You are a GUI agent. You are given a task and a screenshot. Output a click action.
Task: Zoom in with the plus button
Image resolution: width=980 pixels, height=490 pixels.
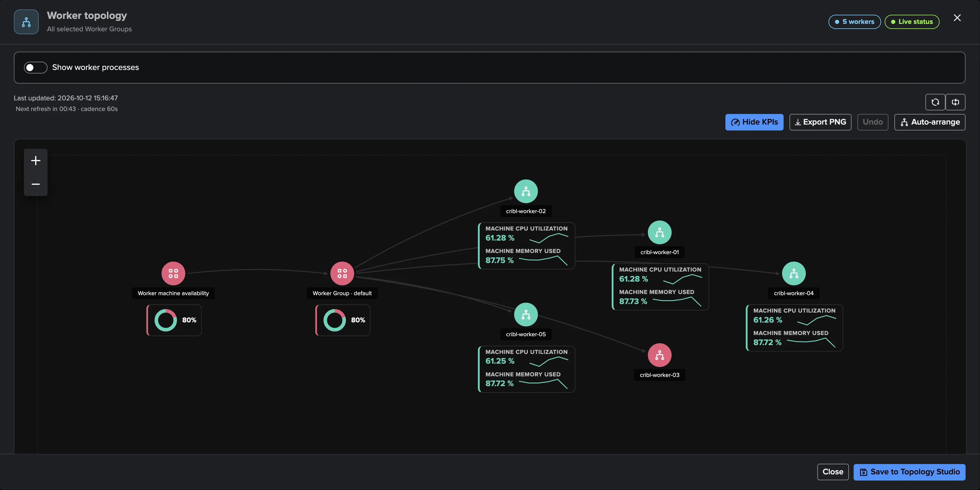36,160
